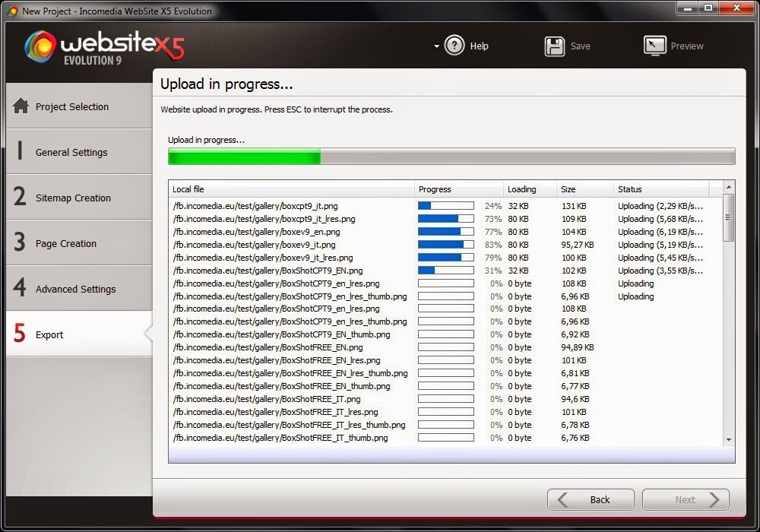Select the BoxShotFREE_IT_thumb.png file row
This screenshot has width=760, height=532.
445,438
